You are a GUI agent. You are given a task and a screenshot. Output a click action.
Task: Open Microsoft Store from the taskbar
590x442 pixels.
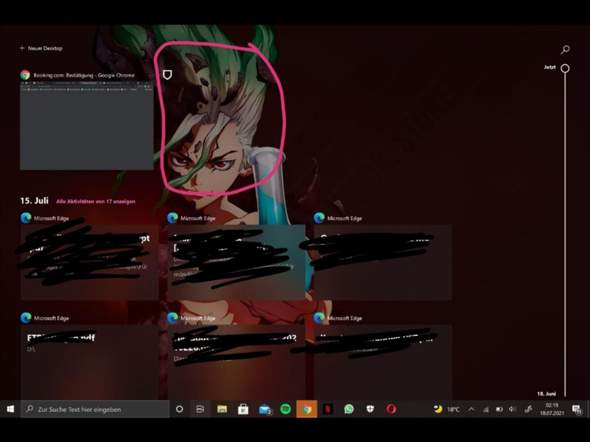(x=243, y=409)
